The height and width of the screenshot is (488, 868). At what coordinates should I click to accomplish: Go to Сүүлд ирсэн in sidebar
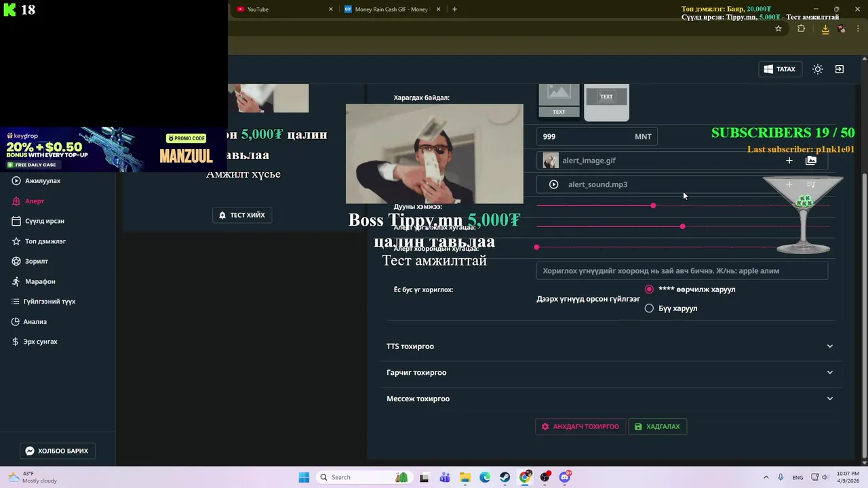click(x=39, y=221)
